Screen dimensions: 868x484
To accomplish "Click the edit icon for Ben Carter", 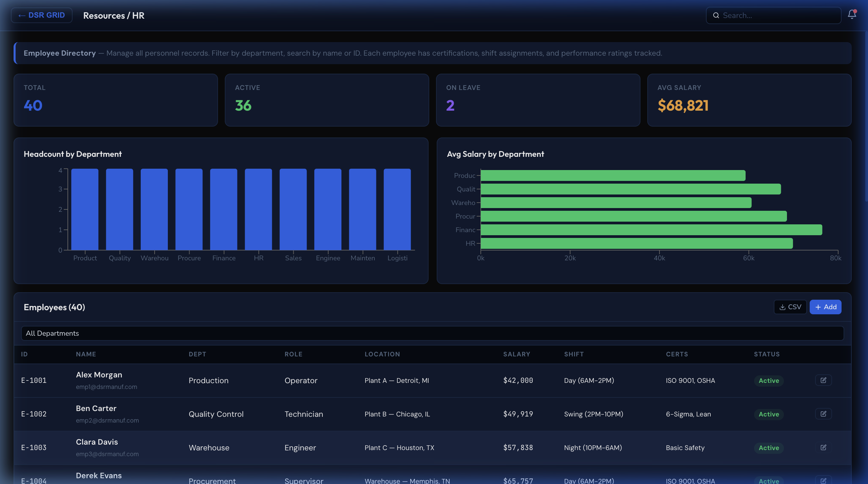I will tap(823, 414).
